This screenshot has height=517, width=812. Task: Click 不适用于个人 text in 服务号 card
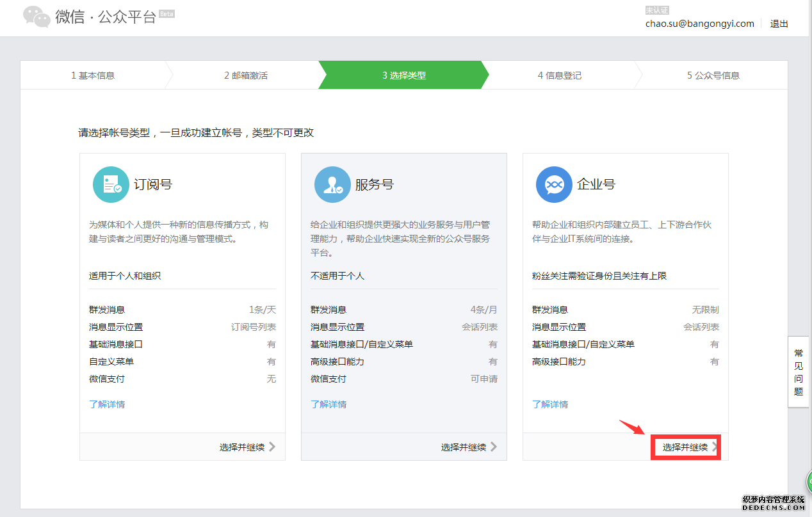point(337,276)
